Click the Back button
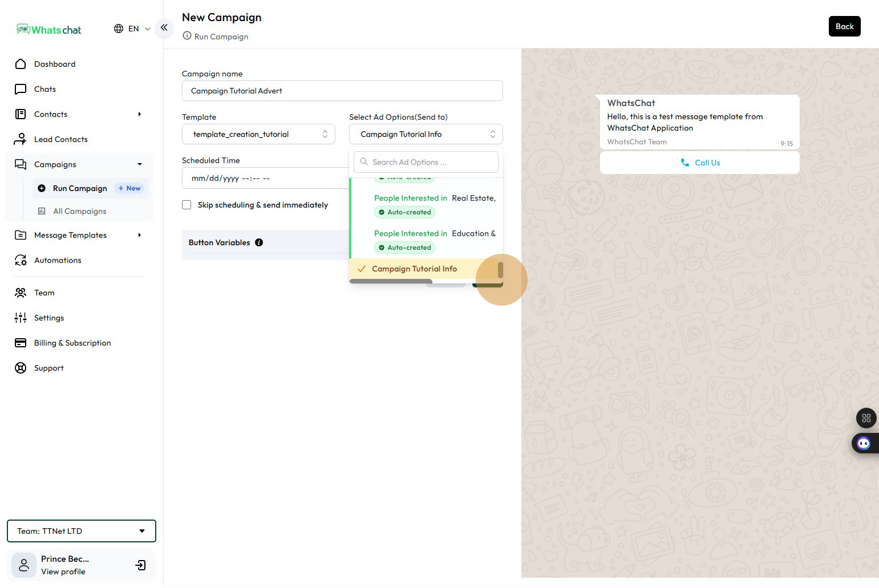 pos(844,26)
